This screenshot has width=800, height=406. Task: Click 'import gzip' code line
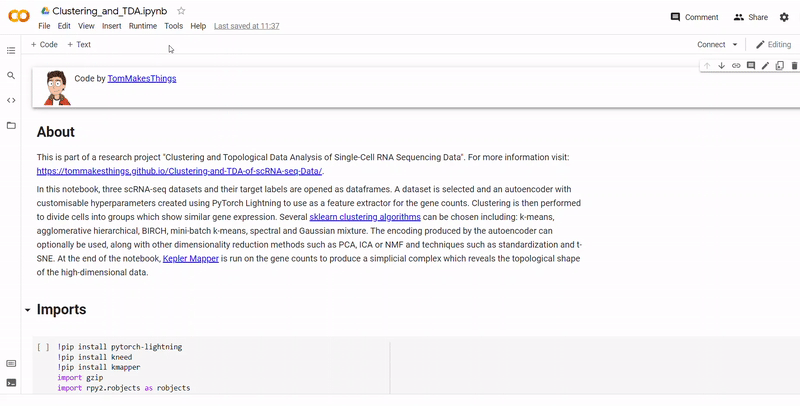[80, 377]
